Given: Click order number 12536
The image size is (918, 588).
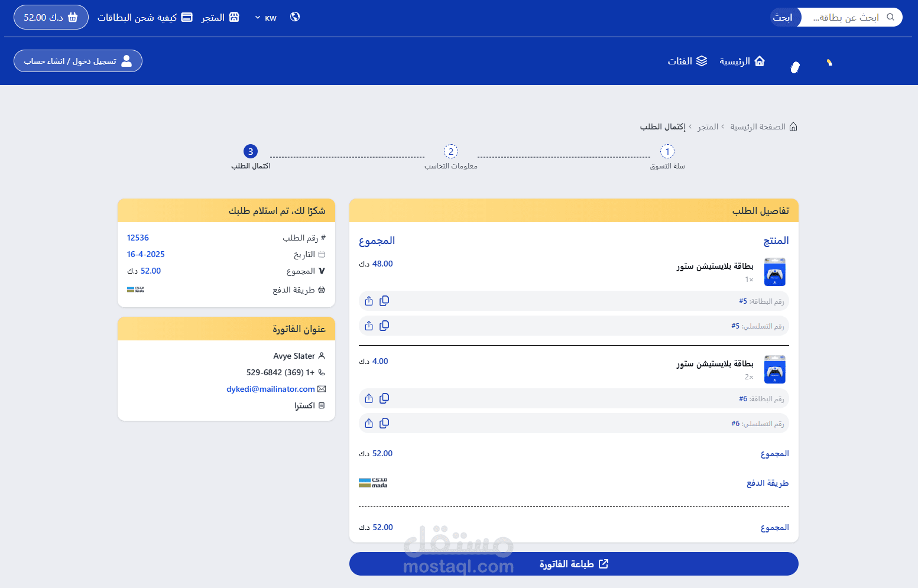Looking at the screenshot, I should click(x=138, y=238).
